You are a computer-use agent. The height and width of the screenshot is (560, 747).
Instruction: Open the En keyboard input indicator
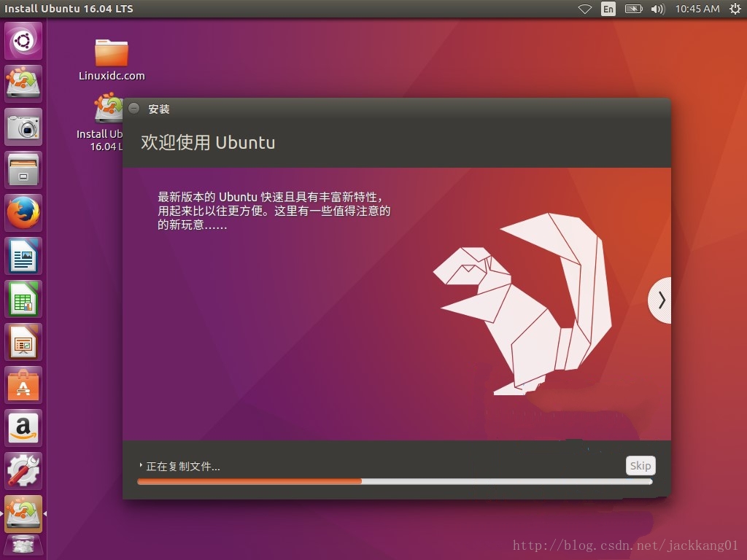608,9
